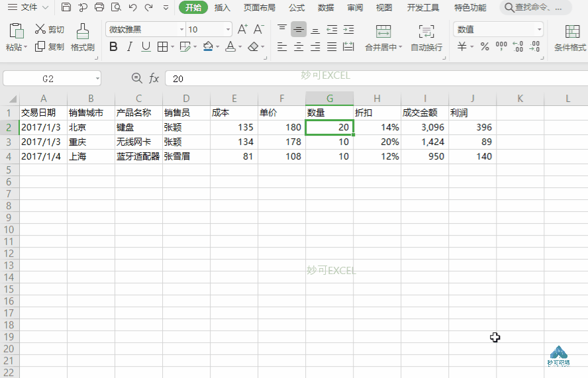Viewport: 588px width, 378px height.
Task: Open the 开发工具 tab
Action: click(x=423, y=7)
